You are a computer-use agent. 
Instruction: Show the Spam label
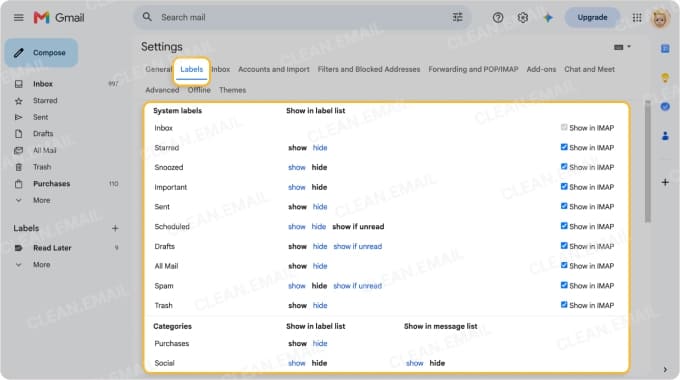pos(297,286)
